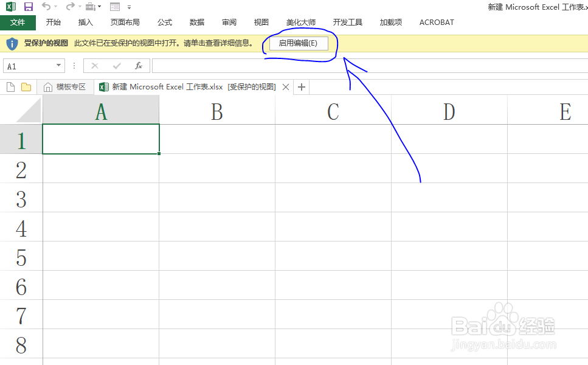
Task: Click the formula bar Cancel X icon
Action: point(94,66)
